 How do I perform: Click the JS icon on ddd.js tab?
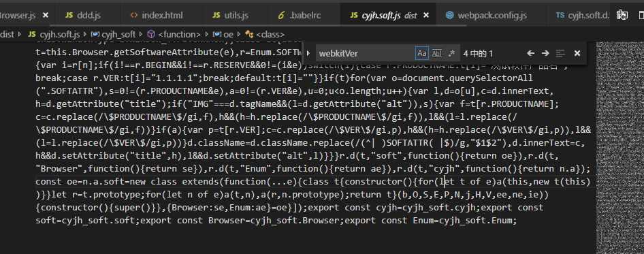pyautogui.click(x=69, y=16)
